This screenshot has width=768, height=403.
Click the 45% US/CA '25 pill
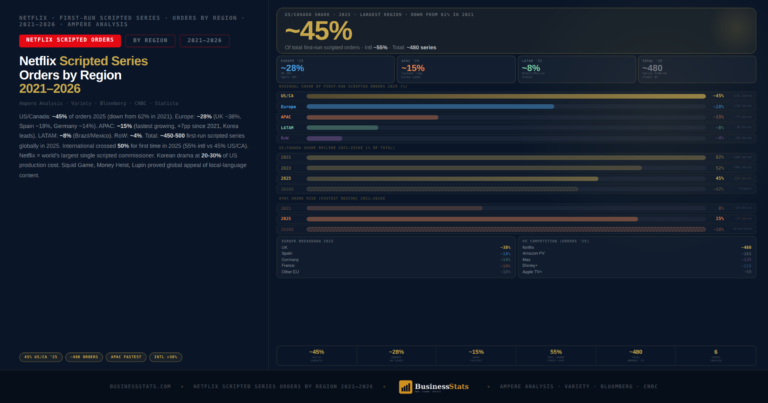click(x=41, y=357)
